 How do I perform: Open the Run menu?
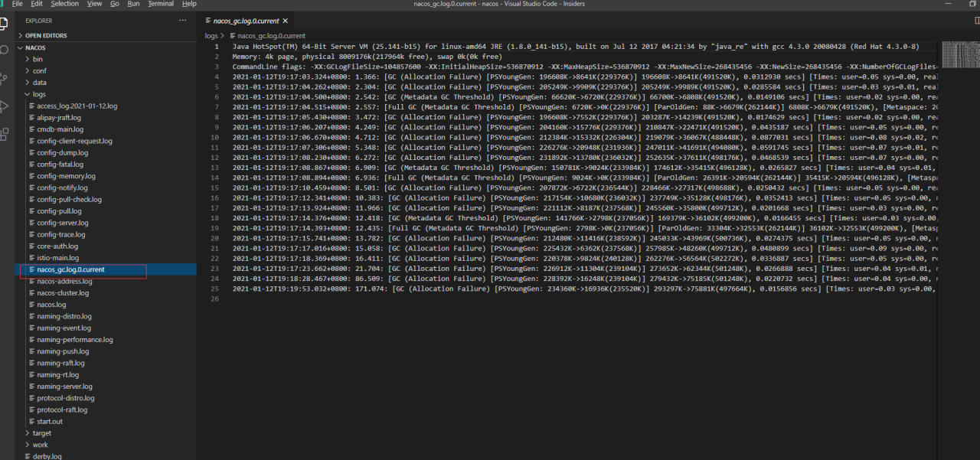click(133, 4)
